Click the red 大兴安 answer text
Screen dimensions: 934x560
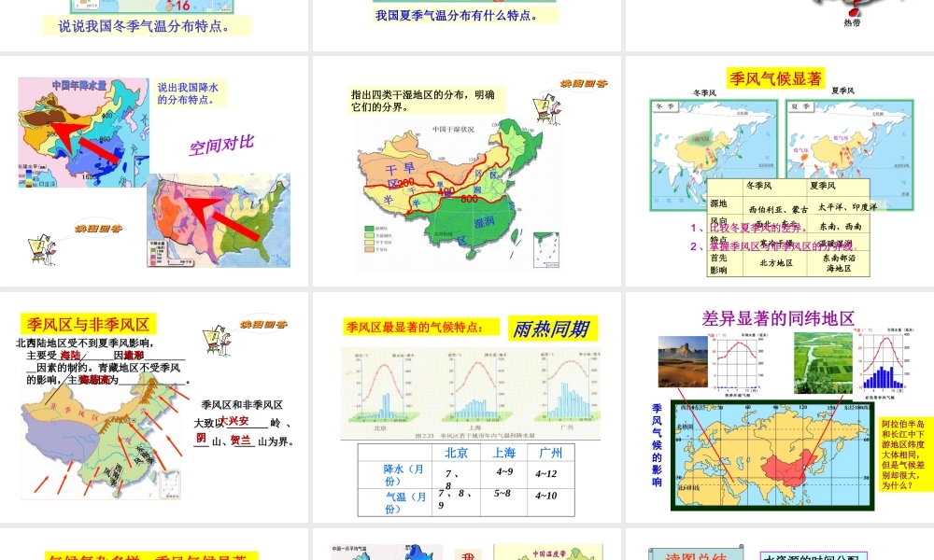(x=234, y=421)
